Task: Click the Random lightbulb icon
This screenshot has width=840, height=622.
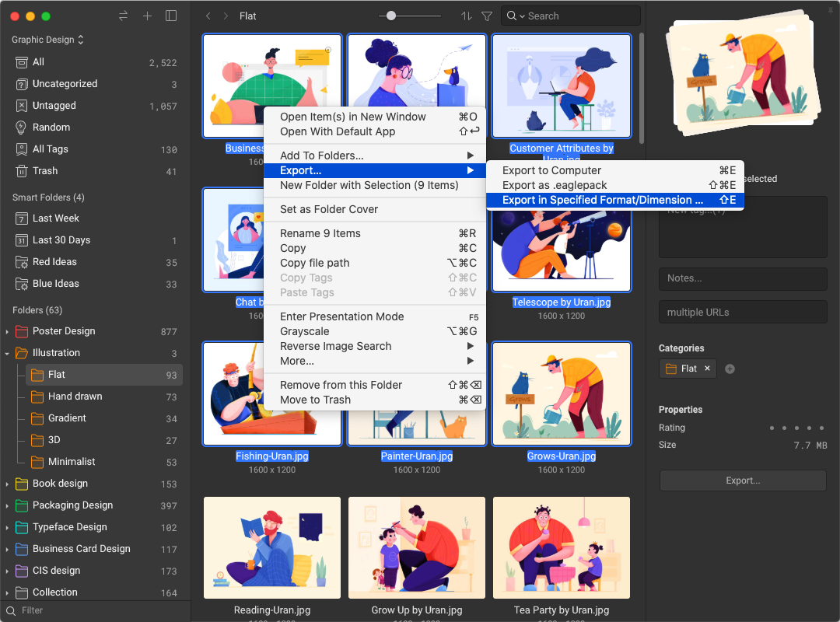Action: pyautogui.click(x=22, y=128)
